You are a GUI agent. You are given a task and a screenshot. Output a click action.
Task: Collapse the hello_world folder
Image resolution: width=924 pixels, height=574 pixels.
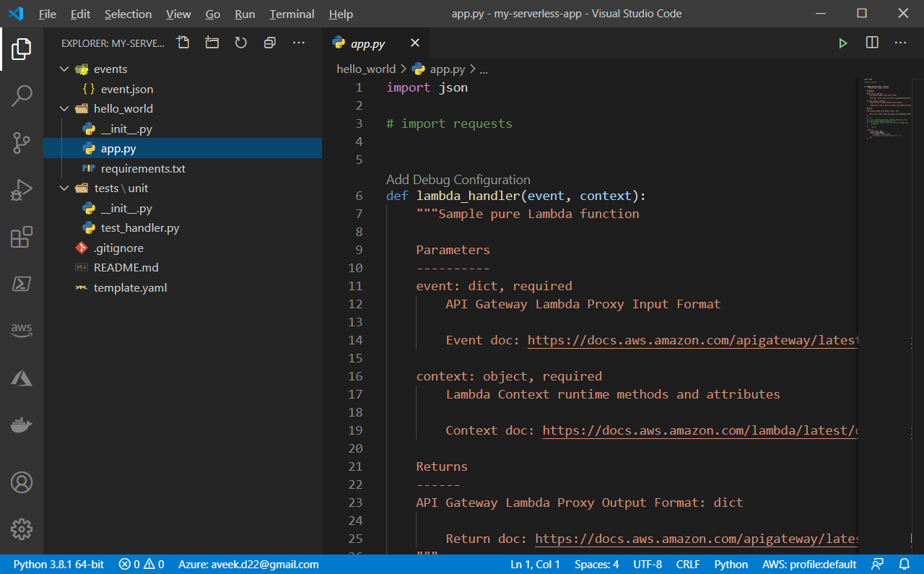tap(65, 109)
